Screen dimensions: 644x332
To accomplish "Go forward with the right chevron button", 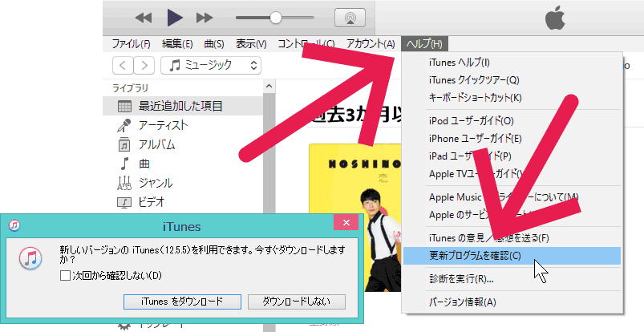I will [x=144, y=65].
